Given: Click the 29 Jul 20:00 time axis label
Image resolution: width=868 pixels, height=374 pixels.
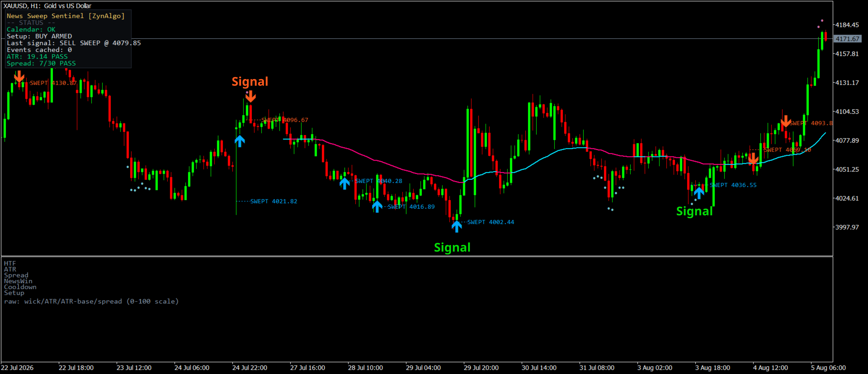Looking at the screenshot, I should 481,368.
